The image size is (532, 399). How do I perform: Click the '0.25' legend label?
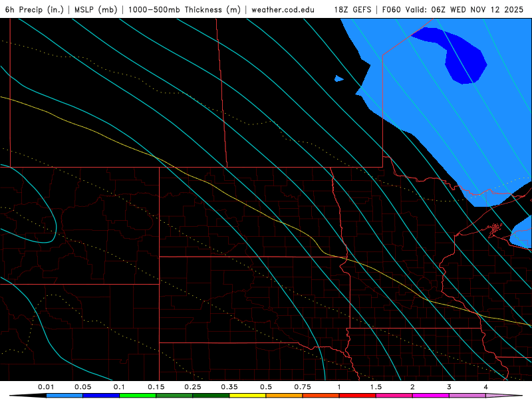pos(193,387)
